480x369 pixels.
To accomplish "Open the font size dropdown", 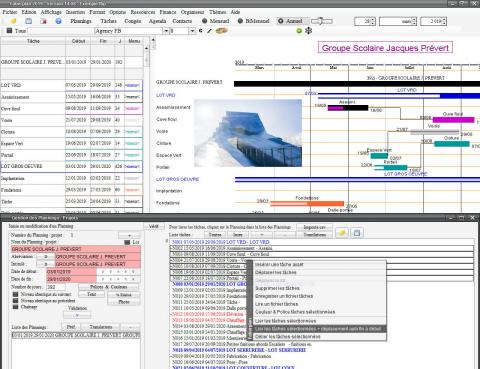I will 192,31.
